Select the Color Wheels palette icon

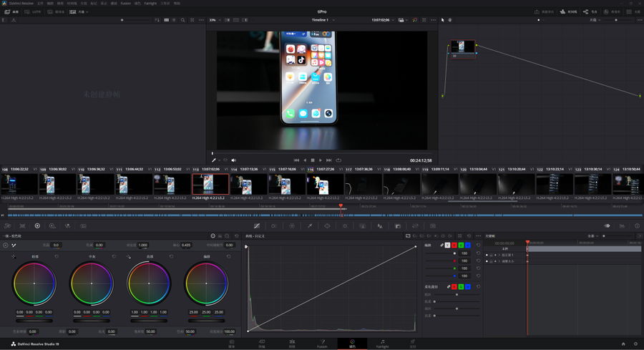click(37, 226)
